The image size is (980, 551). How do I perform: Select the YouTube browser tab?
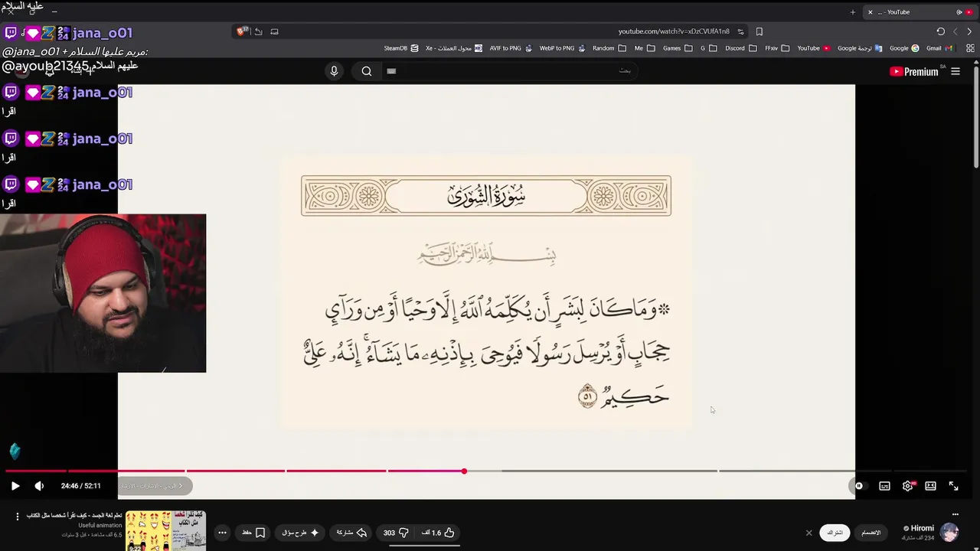(919, 11)
